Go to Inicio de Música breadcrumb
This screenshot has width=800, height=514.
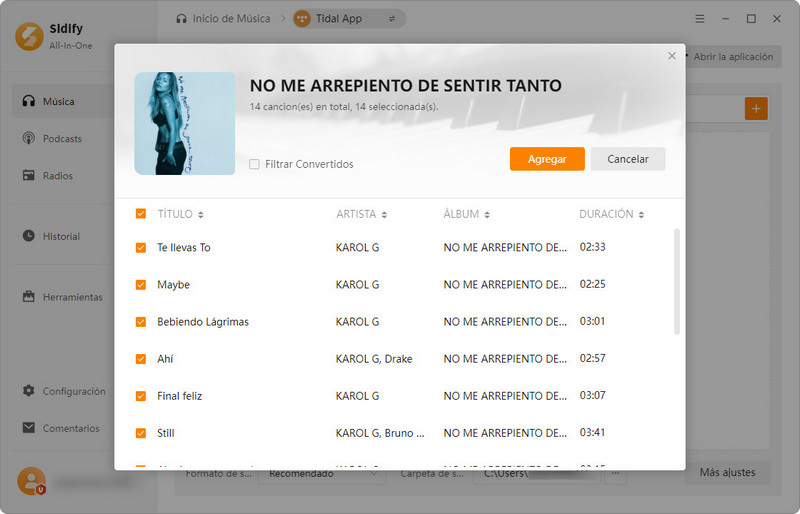click(x=231, y=19)
